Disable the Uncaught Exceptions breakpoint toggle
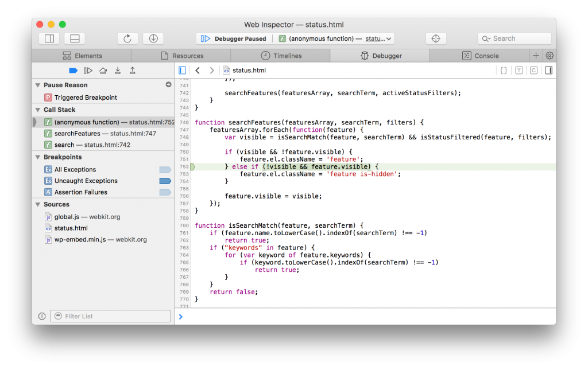The height and width of the screenshot is (370, 588). pyautogui.click(x=165, y=181)
